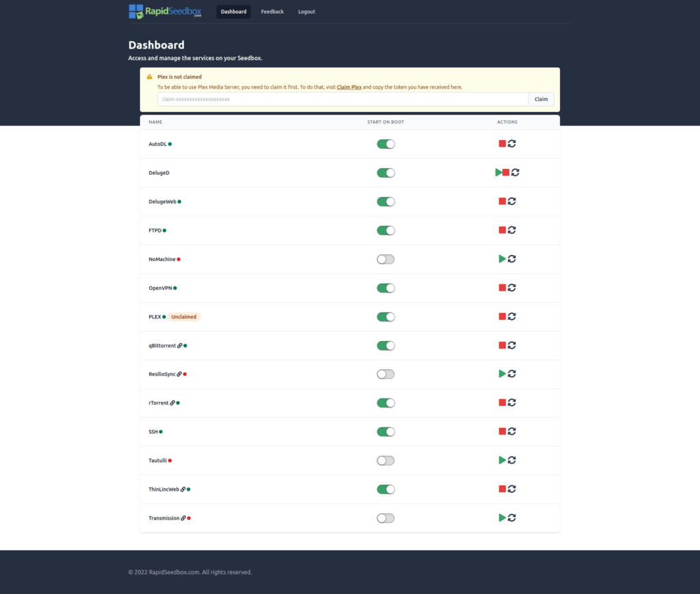Stop the PLEX service

coord(502,316)
